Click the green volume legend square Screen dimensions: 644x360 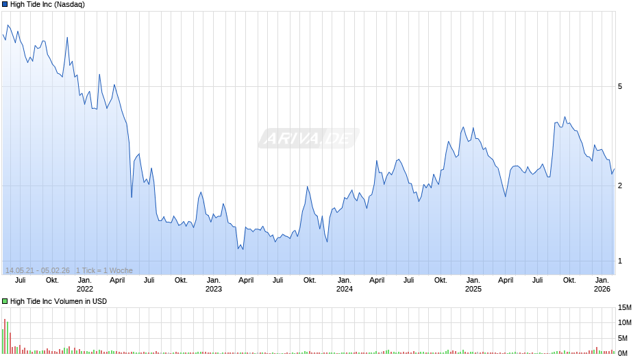click(x=5, y=301)
